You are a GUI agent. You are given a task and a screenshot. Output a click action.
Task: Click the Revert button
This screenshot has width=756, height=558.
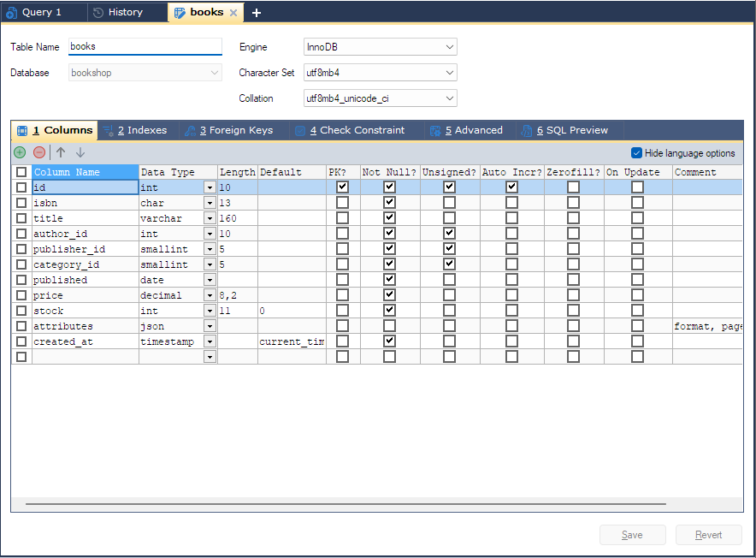tap(708, 535)
